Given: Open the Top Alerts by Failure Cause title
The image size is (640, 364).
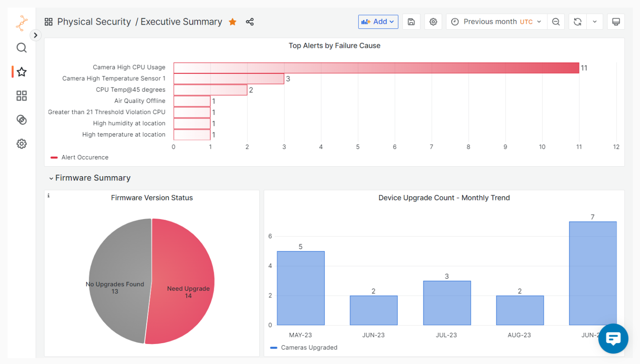Looking at the screenshot, I should (334, 46).
